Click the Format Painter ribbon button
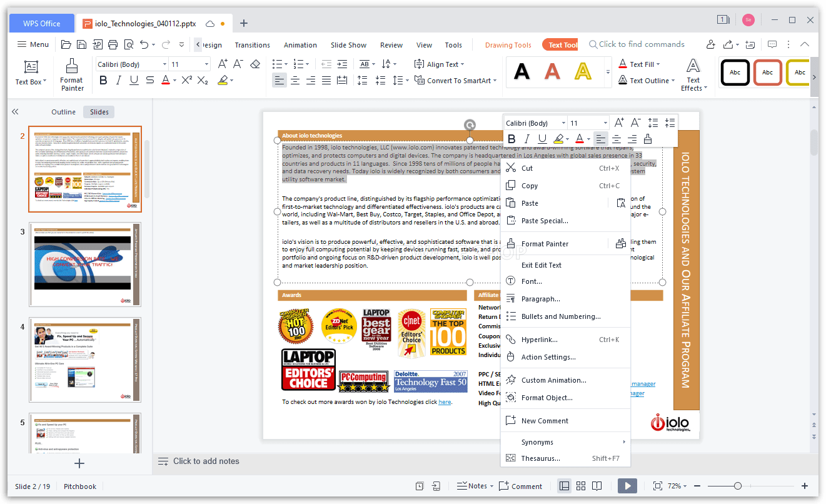The height and width of the screenshot is (504, 826). tap(72, 75)
